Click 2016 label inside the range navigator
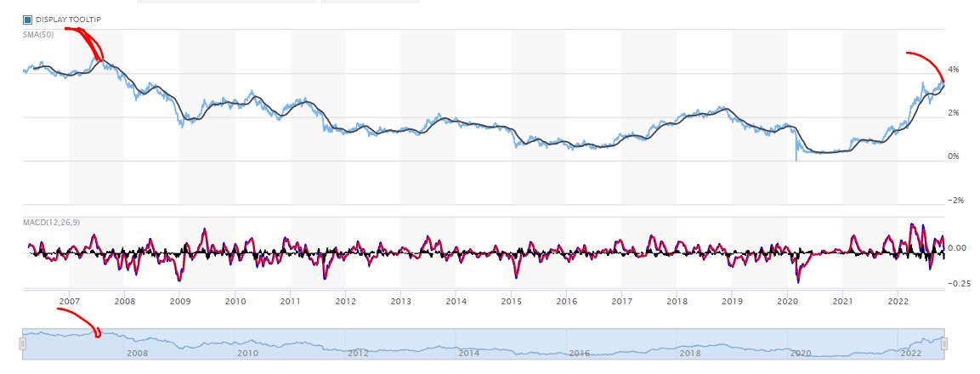 (x=580, y=354)
